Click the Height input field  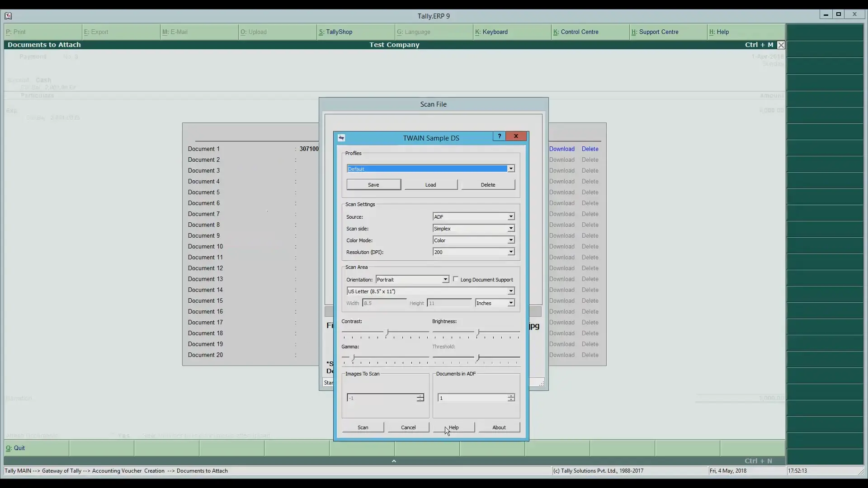pos(449,303)
